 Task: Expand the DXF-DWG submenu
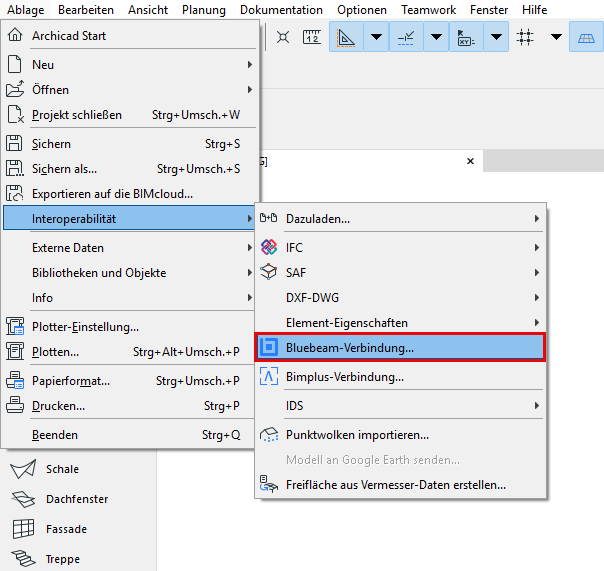[401, 298]
